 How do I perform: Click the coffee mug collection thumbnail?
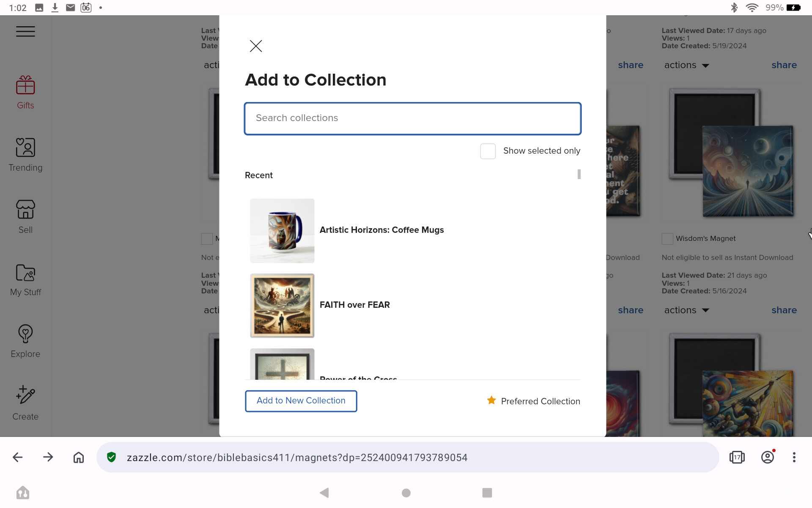[282, 231]
